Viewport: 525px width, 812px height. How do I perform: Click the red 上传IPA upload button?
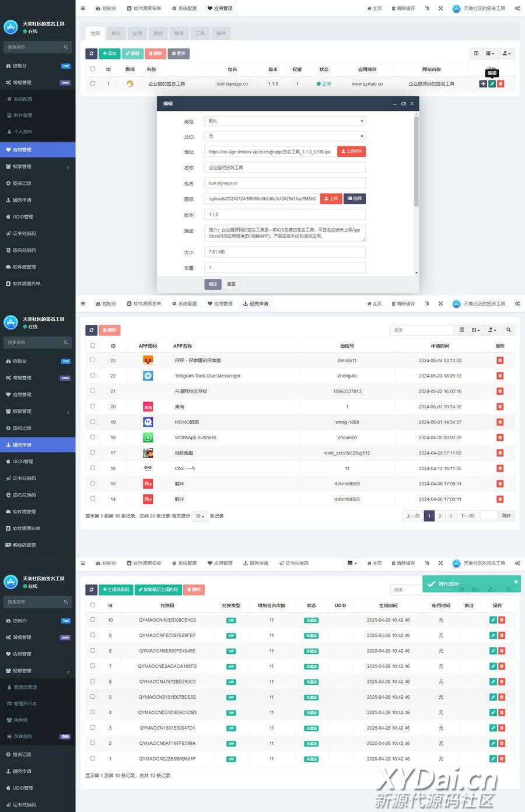[x=351, y=151]
